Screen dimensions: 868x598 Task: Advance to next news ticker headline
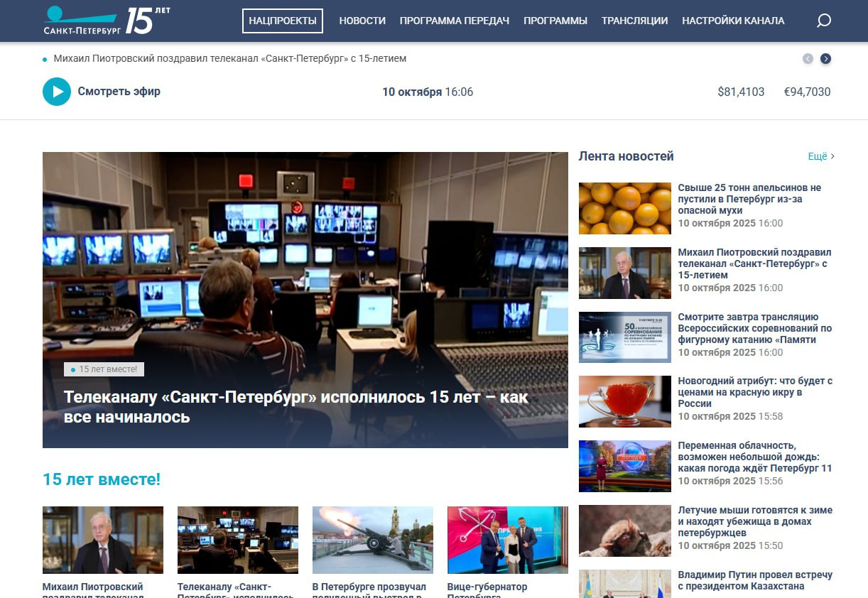[825, 59]
